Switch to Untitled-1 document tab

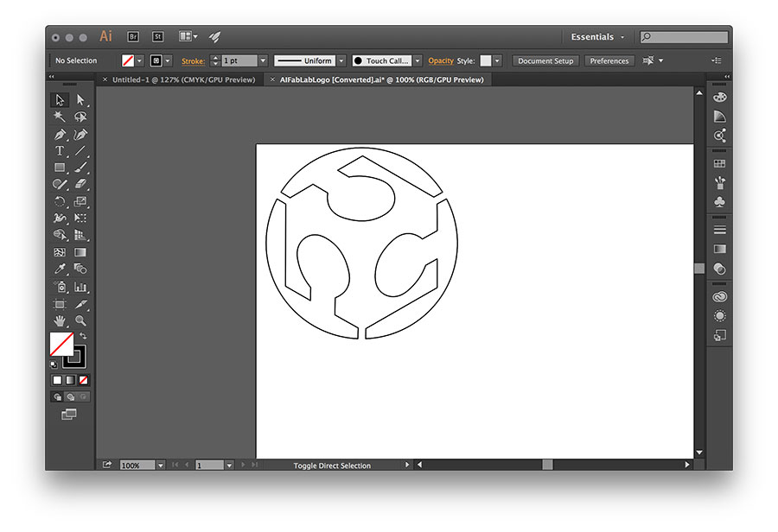point(183,79)
